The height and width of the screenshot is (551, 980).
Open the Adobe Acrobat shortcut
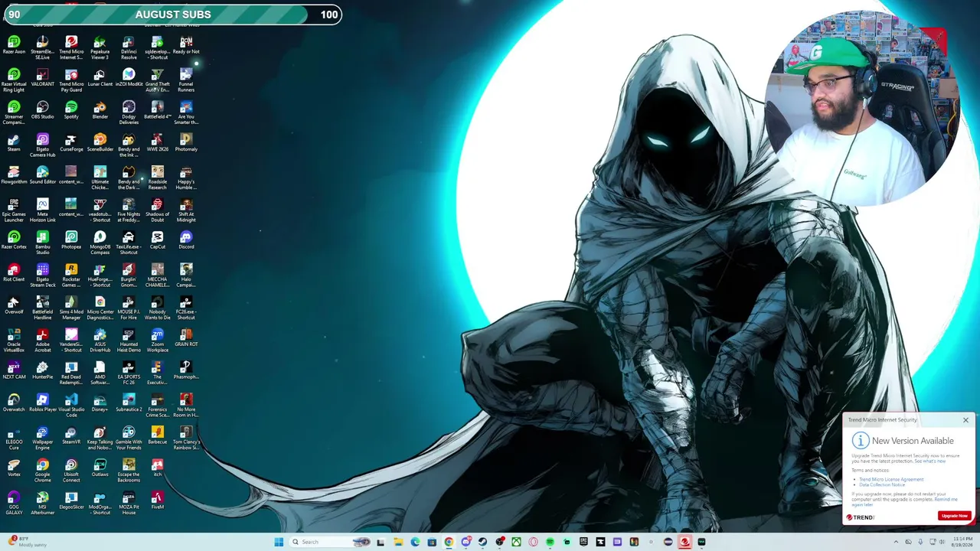coord(42,341)
